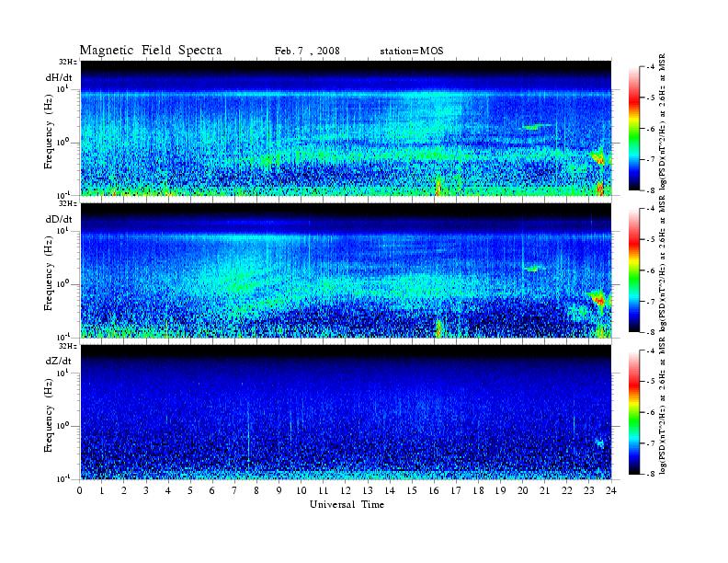Select "Frequency (Hz)" axis label of dZ/dt panel
Image resolution: width=728 pixels, height=563 pixels.
coord(49,416)
